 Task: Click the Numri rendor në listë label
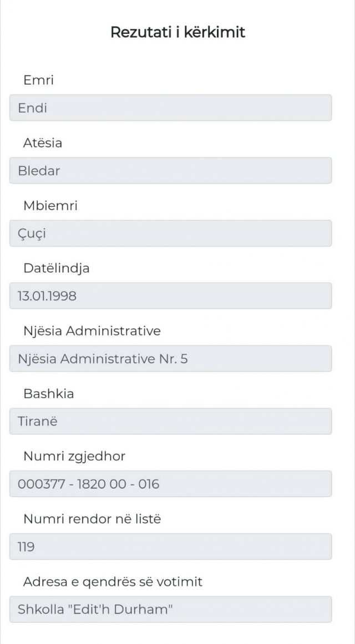click(x=92, y=519)
